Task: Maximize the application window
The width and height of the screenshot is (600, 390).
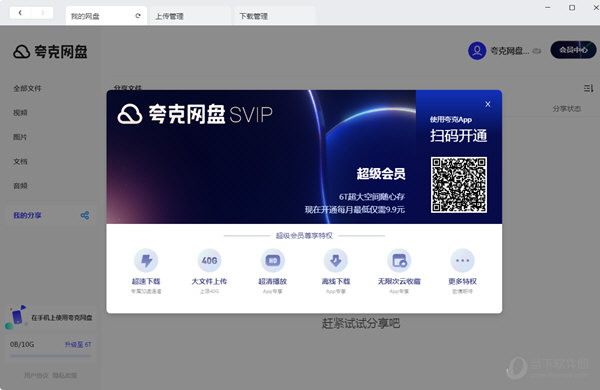Action: 572,7
